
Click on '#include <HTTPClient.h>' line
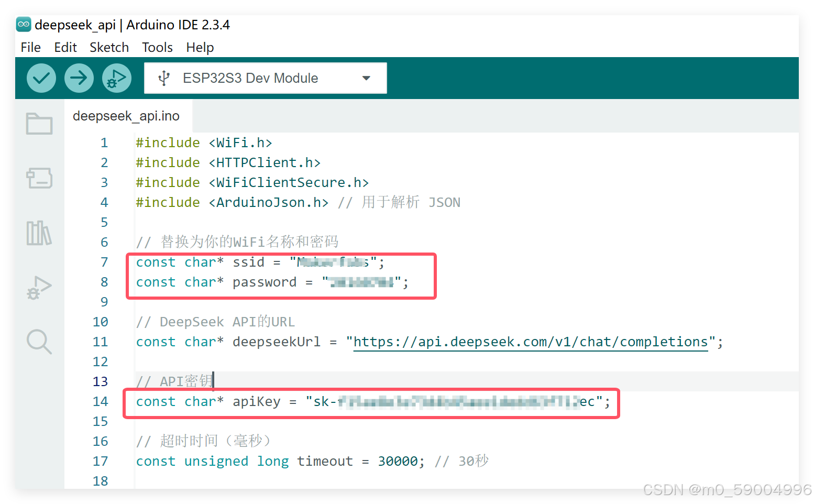pos(228,163)
